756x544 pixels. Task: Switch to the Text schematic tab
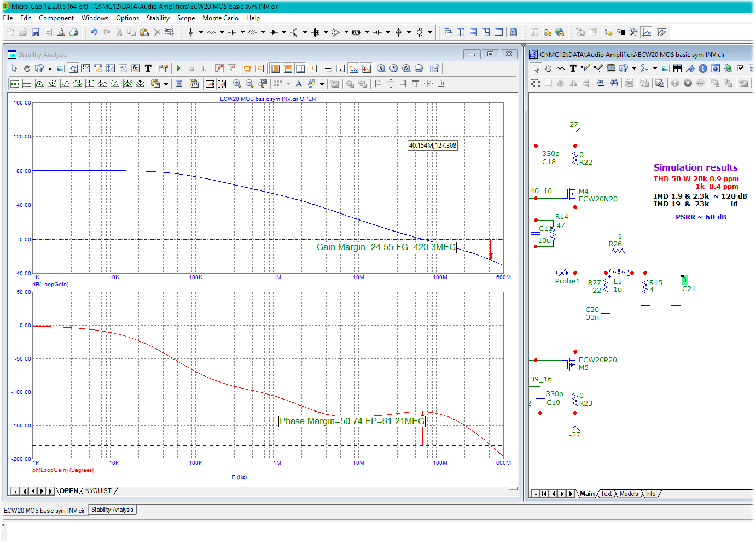(x=606, y=494)
